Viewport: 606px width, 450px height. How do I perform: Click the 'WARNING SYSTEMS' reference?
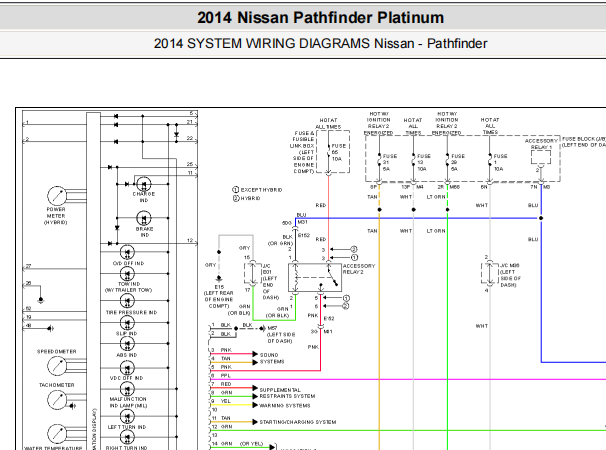(285, 406)
